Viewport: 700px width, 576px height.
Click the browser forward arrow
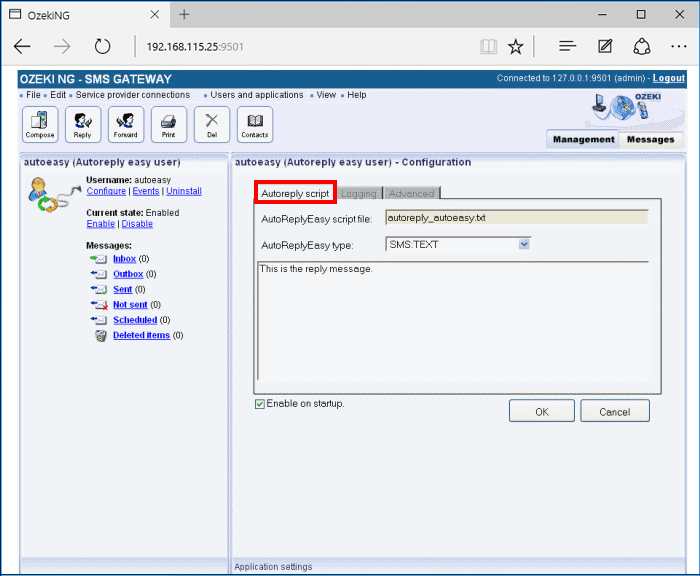click(x=62, y=46)
